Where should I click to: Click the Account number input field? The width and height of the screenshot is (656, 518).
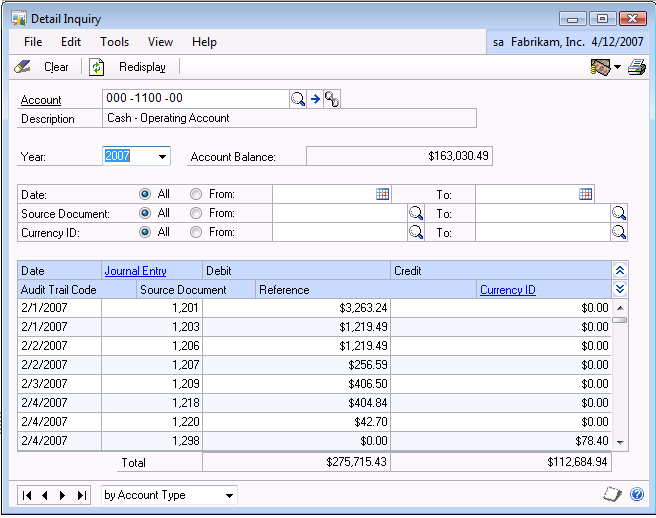(196, 99)
